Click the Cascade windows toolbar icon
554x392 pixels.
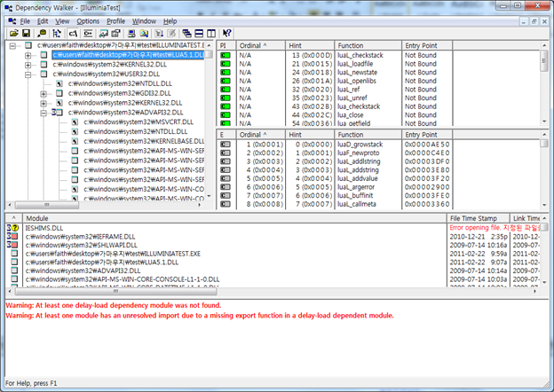(x=187, y=34)
